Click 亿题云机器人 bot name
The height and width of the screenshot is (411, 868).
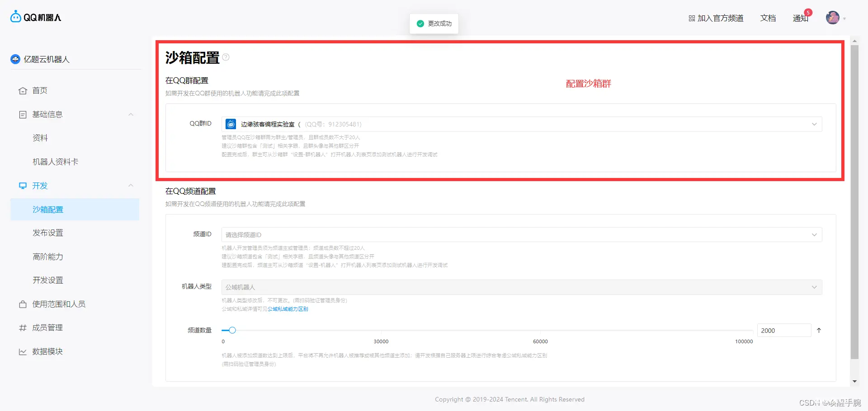point(47,60)
